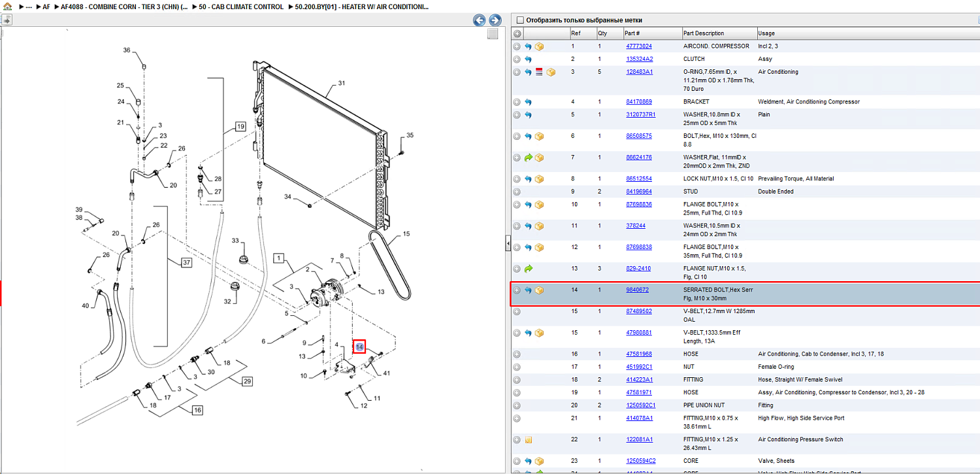Click the package icon for part 47773024
The image size is (980, 474).
tap(540, 46)
